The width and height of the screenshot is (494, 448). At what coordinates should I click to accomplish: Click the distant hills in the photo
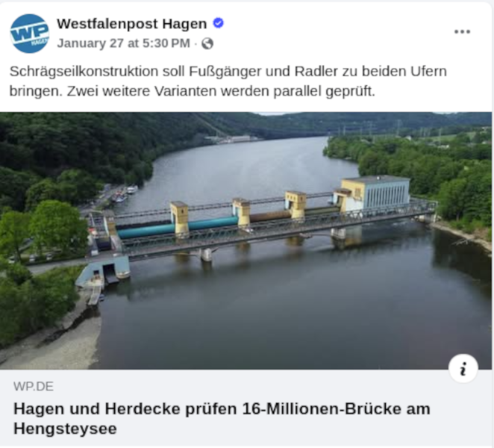tap(346, 123)
